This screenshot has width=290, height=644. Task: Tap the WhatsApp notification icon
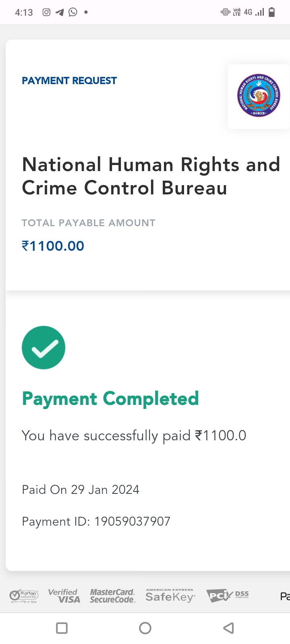tap(73, 12)
